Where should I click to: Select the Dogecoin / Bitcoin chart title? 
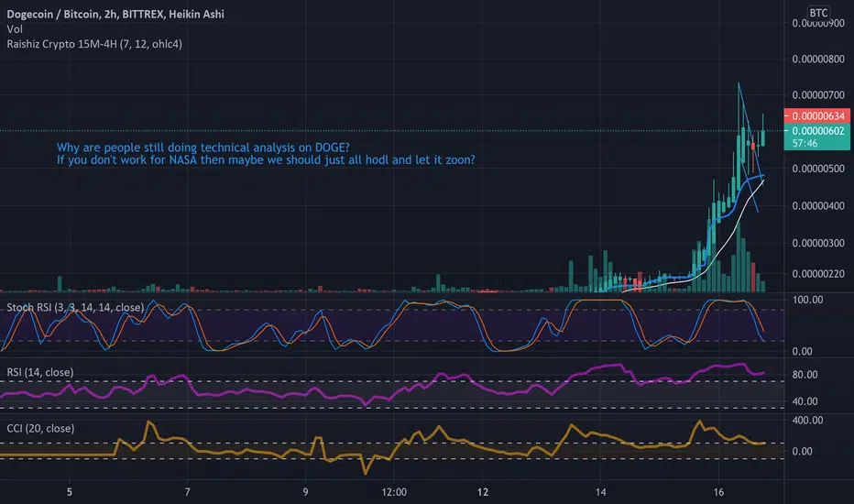click(x=115, y=14)
